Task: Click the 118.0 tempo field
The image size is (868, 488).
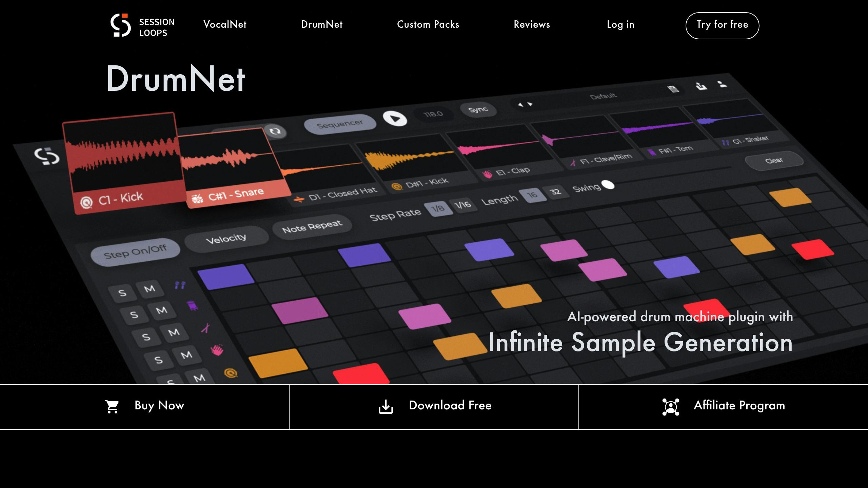Action: (x=433, y=114)
